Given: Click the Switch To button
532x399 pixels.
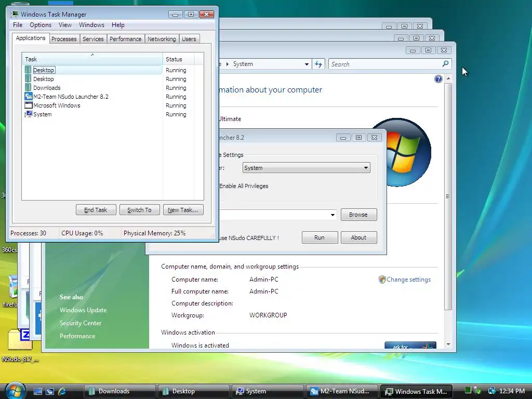Looking at the screenshot, I should [x=139, y=210].
